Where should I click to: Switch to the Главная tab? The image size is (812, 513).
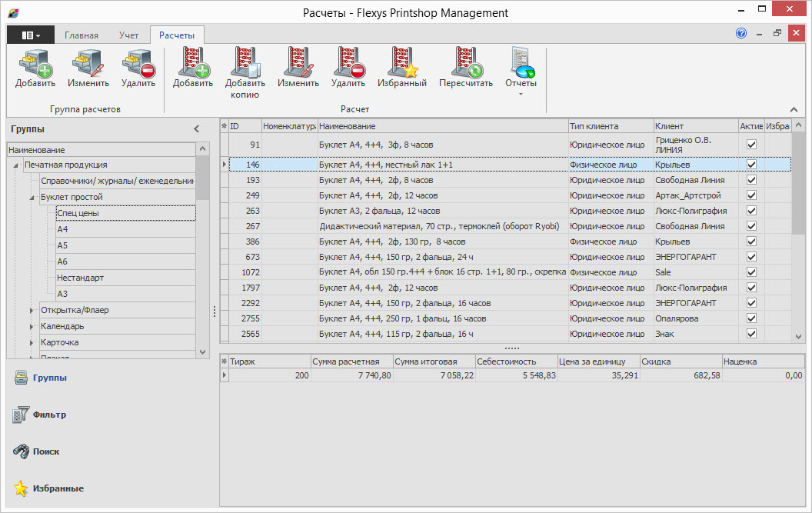[82, 35]
